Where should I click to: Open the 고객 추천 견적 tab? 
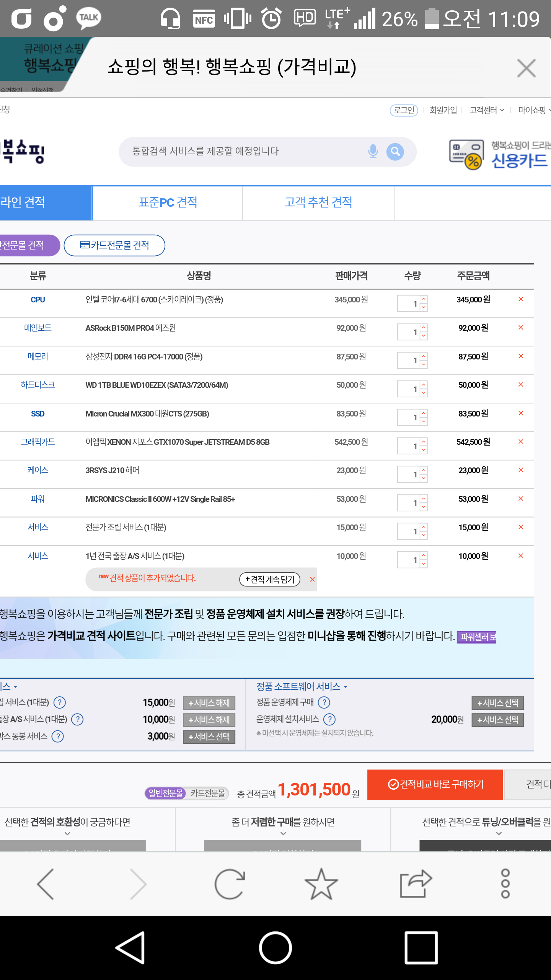(318, 203)
